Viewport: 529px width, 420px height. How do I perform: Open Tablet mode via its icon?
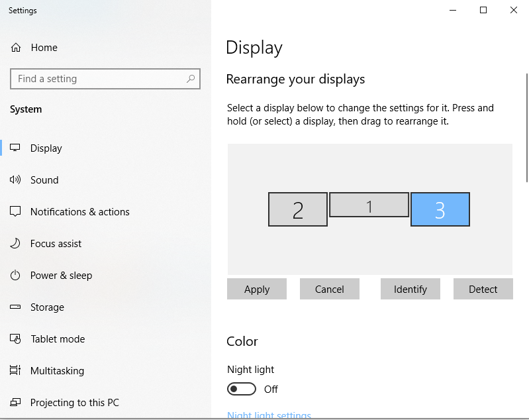[15, 339]
